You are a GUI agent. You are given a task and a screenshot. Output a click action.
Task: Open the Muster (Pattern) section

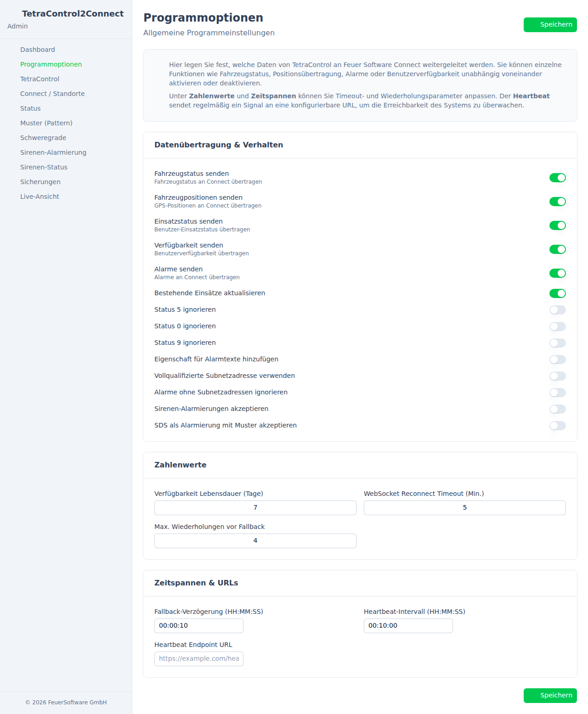click(46, 123)
